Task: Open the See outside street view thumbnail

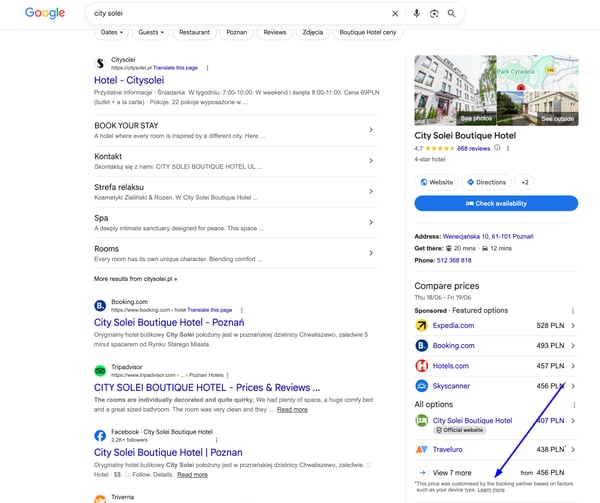Action: coord(538,108)
